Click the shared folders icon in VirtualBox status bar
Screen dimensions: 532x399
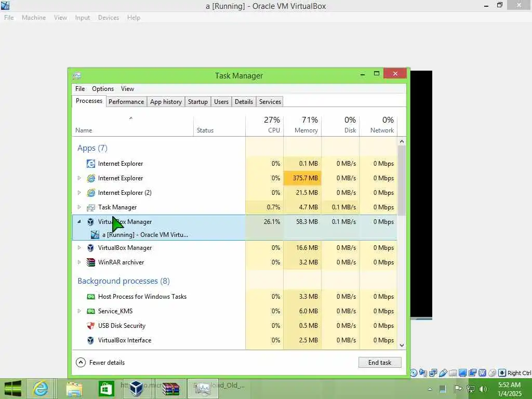[453, 373]
